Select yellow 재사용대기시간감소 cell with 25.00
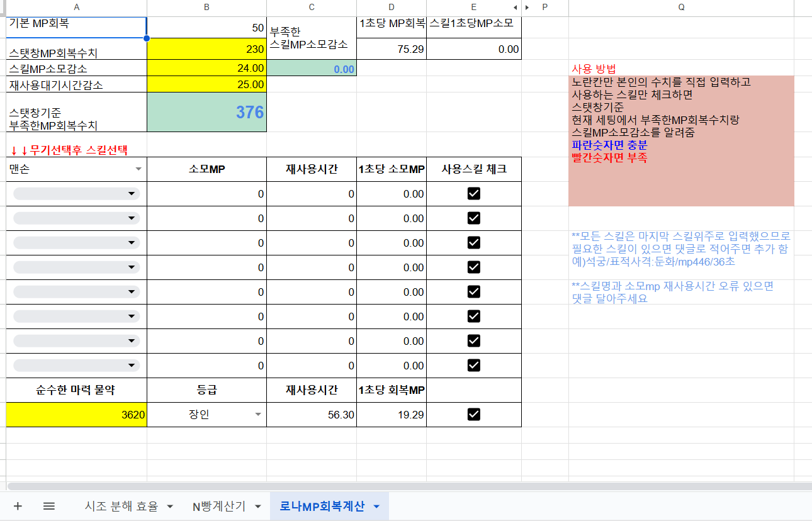 point(207,84)
